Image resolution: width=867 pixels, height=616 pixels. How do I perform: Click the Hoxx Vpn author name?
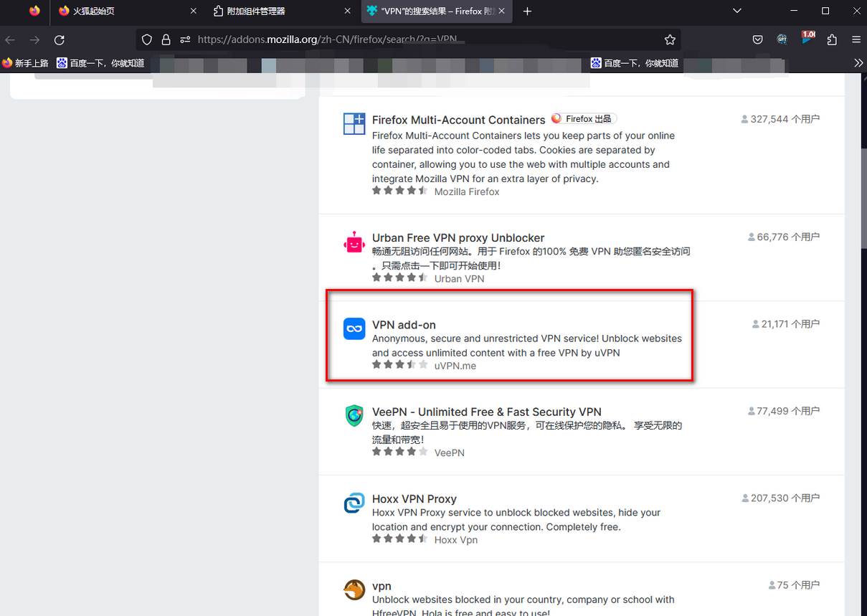(x=456, y=540)
